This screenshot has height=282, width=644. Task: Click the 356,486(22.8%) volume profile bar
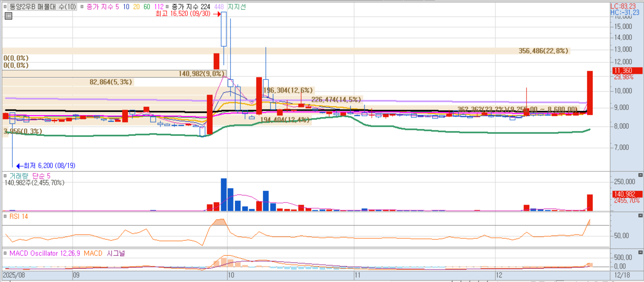pos(286,51)
